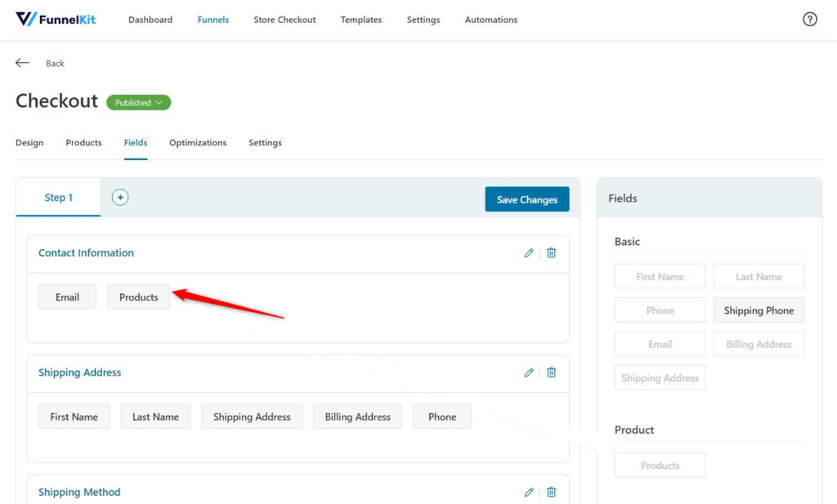This screenshot has width=837, height=504.
Task: Click the back arrow icon
Action: click(22, 63)
